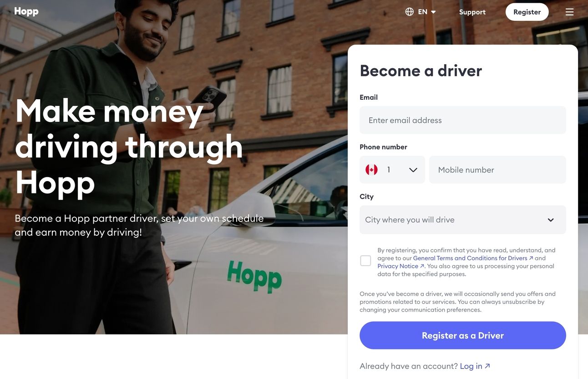Click arrow icon beside Log in
The height and width of the screenshot is (379, 588).
(487, 366)
